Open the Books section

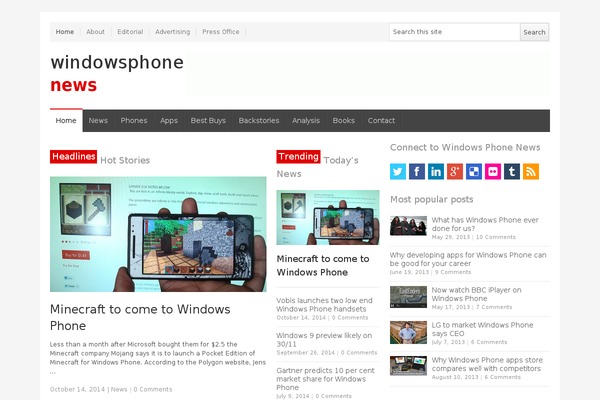tap(344, 121)
